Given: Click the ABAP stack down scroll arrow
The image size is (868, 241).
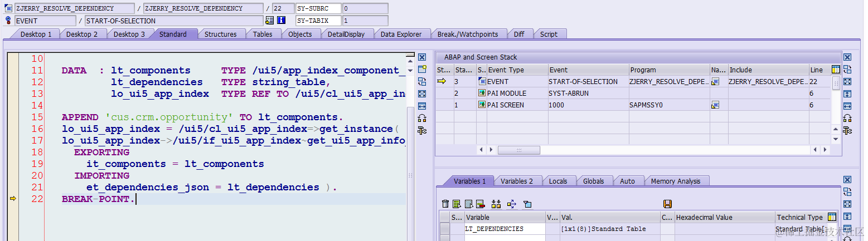Looking at the screenshot, I should [x=836, y=139].
